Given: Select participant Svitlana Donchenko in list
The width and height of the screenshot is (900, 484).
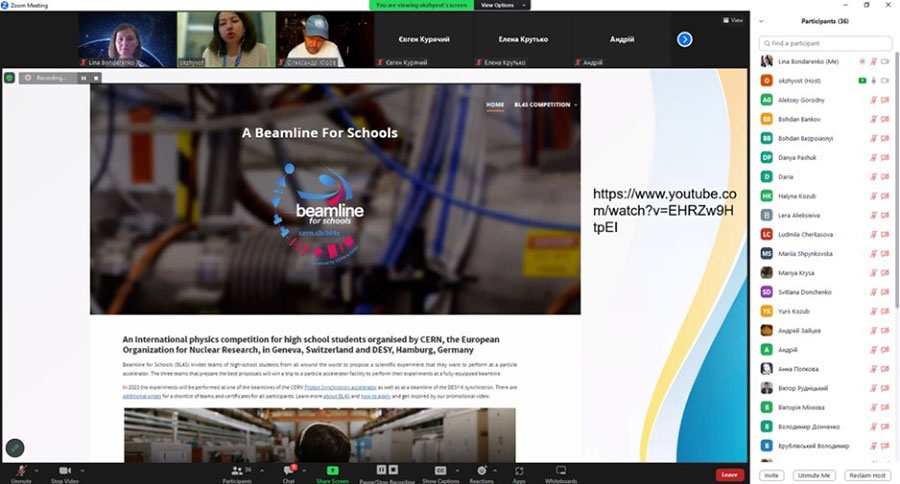Looking at the screenshot, I should point(825,292).
